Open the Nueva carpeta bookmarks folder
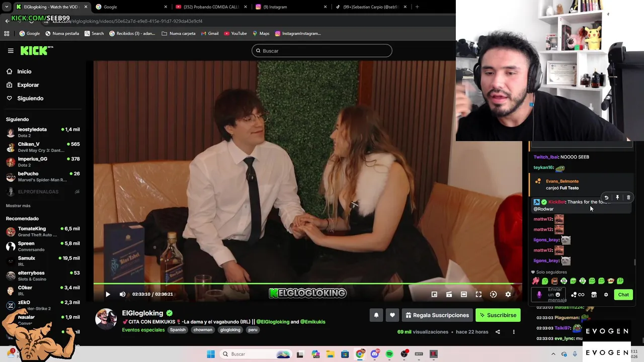 tap(179, 33)
